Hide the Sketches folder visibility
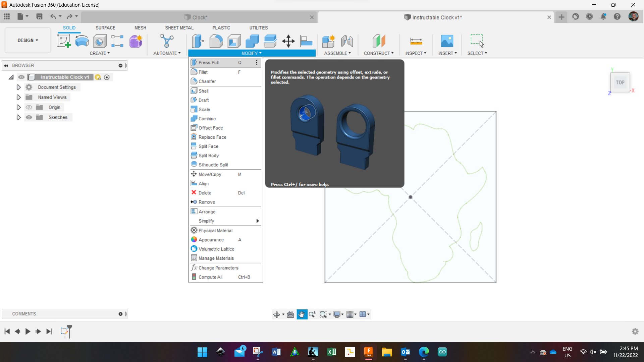The image size is (644, 362). pyautogui.click(x=29, y=117)
